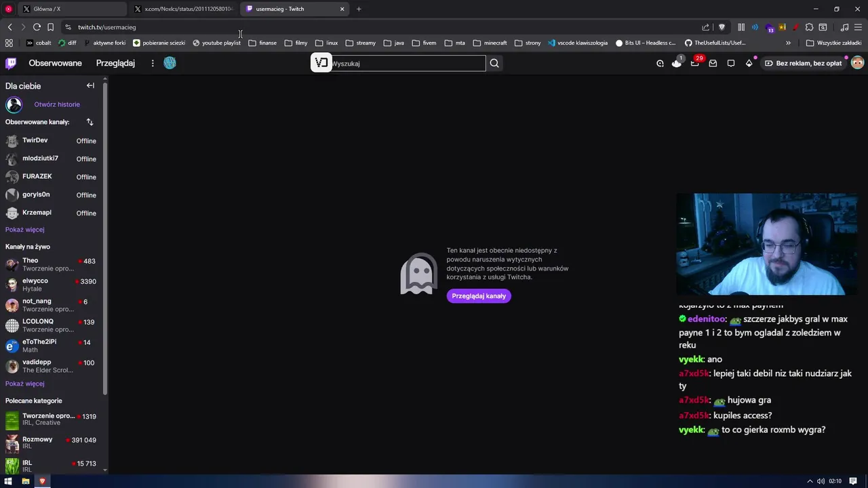Click the Twitch logo home icon
The width and height of the screenshot is (868, 488).
click(x=11, y=63)
